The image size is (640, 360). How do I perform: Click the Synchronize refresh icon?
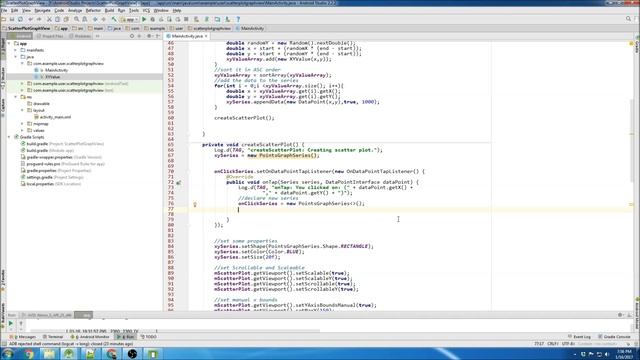click(20, 19)
